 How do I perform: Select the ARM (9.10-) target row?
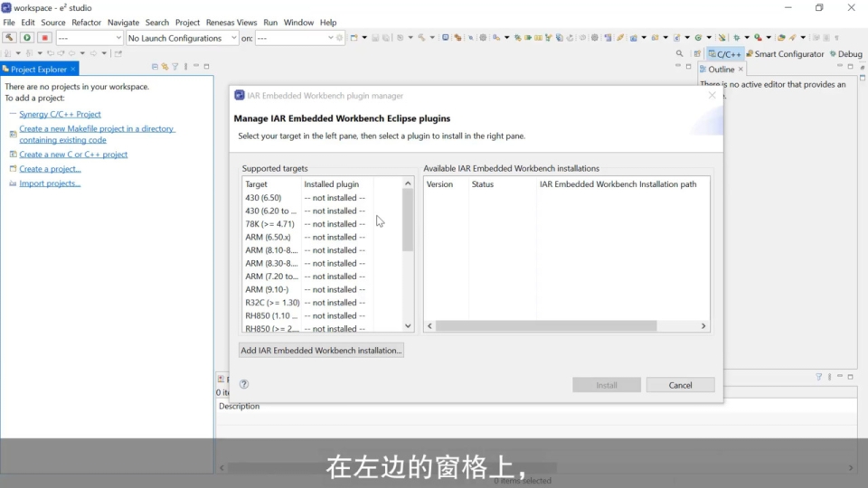(268, 290)
